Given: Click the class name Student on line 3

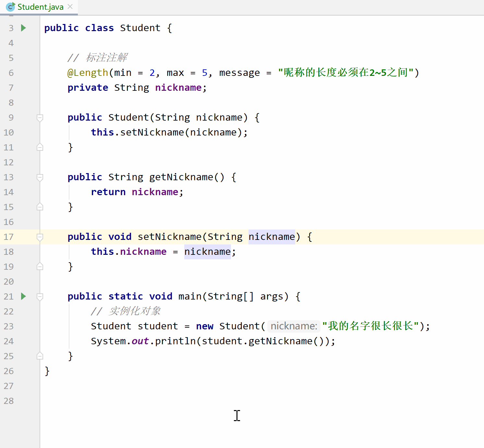Looking at the screenshot, I should click(140, 28).
